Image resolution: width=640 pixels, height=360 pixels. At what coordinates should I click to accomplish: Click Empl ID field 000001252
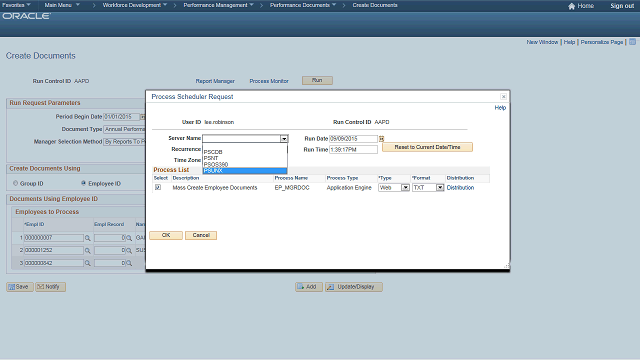click(x=54, y=251)
